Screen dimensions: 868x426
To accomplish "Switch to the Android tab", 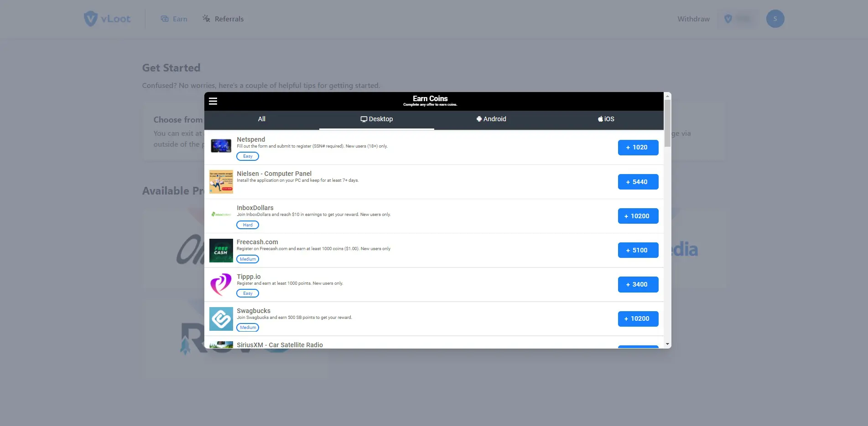I will pos(491,119).
